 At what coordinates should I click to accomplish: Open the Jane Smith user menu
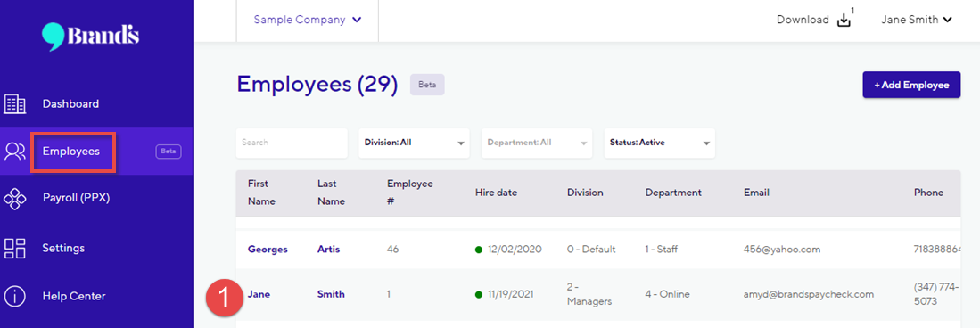tap(917, 20)
